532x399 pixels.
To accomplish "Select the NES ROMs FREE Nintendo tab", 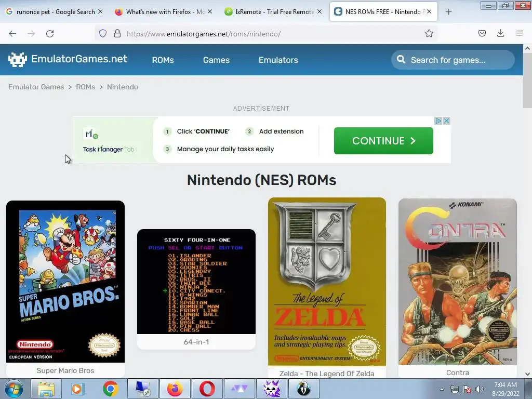I will click(383, 12).
